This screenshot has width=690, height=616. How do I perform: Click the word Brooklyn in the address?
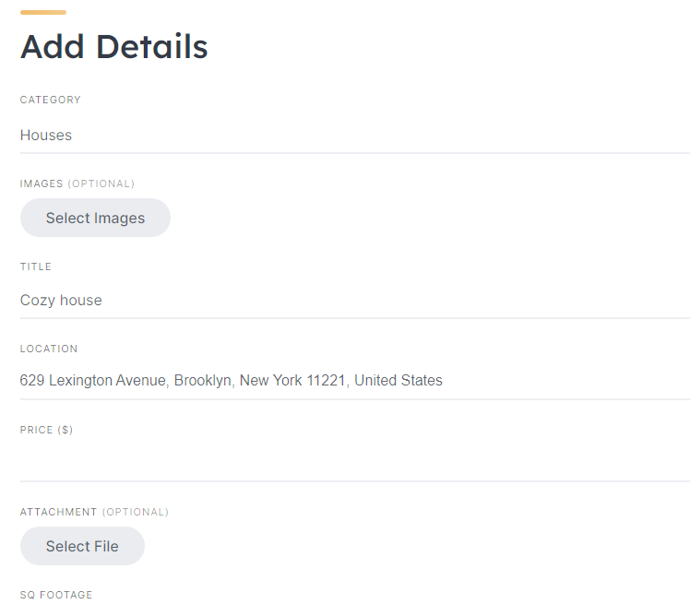(x=203, y=381)
